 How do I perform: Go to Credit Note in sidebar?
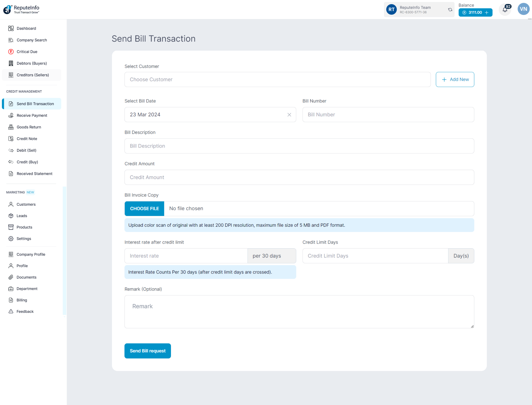tap(27, 139)
